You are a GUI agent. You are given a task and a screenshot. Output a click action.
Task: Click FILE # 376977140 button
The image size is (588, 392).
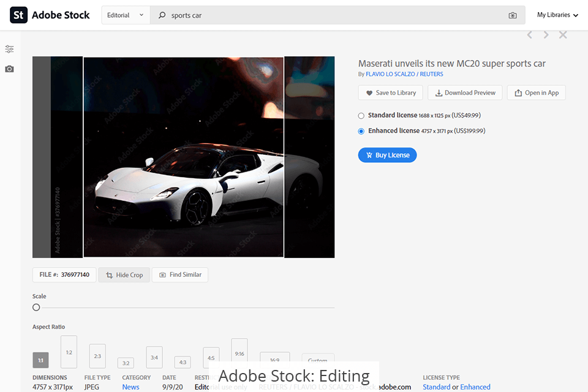tap(64, 274)
